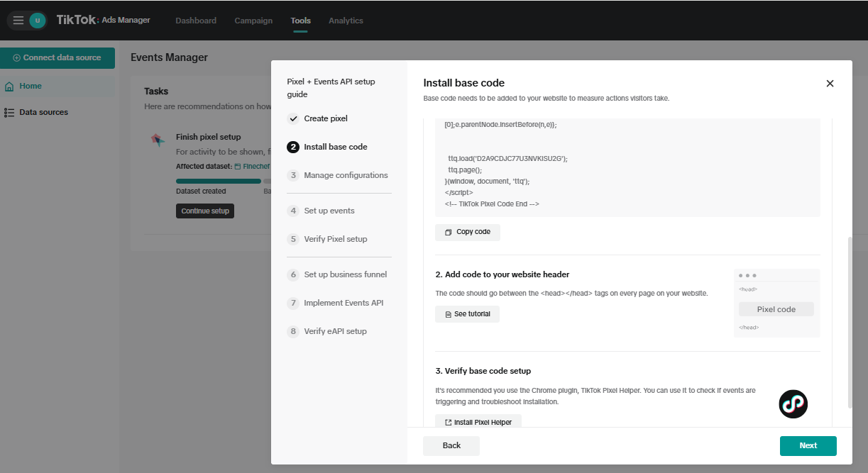
Task: Click the Tasks section heading
Action: [156, 91]
